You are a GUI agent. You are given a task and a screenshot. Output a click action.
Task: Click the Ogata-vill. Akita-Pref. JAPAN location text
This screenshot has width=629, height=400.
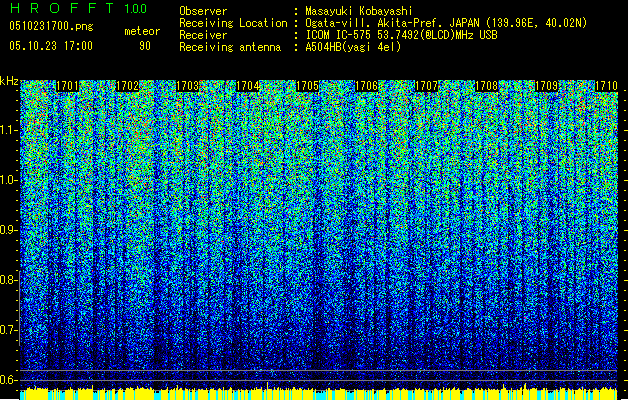[x=446, y=23]
